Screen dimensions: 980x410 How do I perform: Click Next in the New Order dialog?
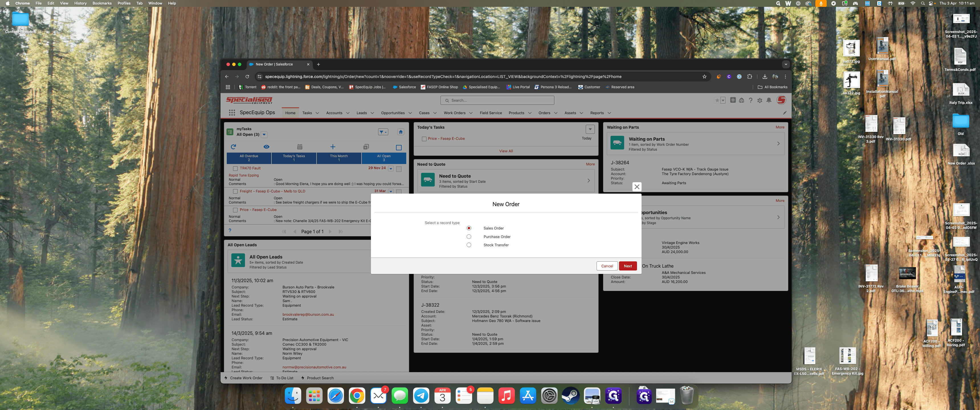(628, 266)
